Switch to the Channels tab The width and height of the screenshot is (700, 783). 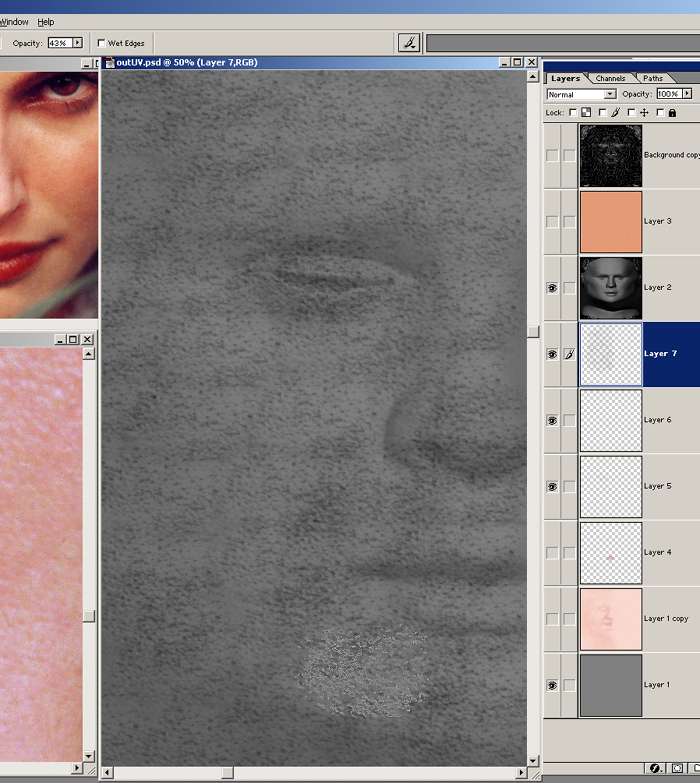(x=610, y=78)
